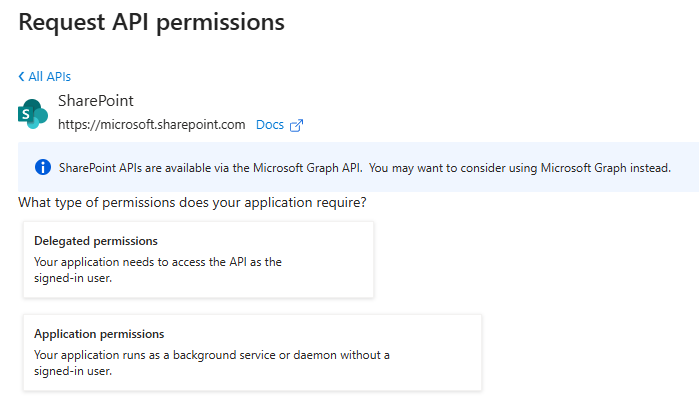The width and height of the screenshot is (699, 401).
Task: Click the Delegated permissions description text
Action: click(x=158, y=262)
